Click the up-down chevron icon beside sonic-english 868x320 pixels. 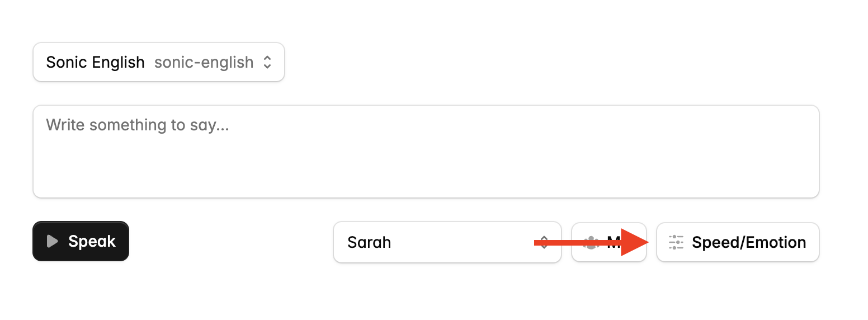(267, 62)
